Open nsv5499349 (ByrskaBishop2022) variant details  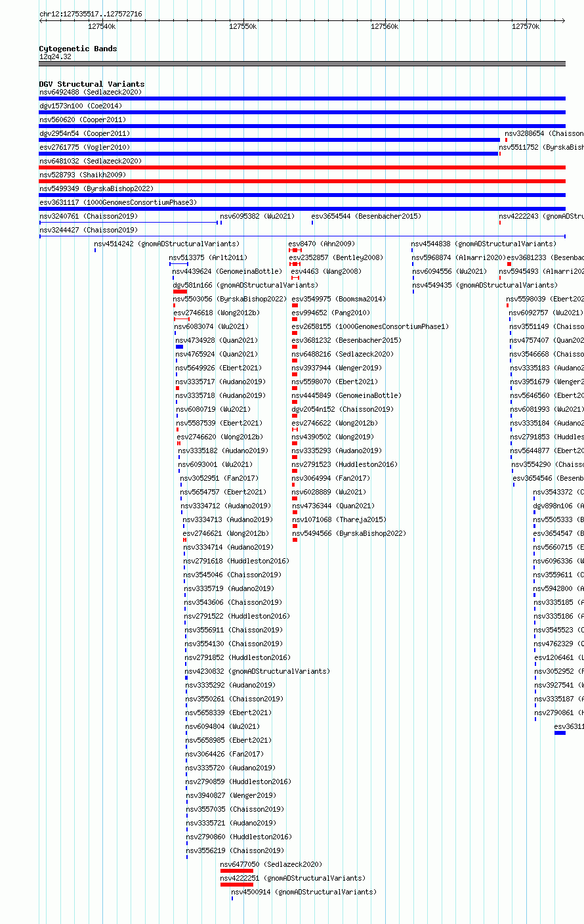click(x=96, y=189)
